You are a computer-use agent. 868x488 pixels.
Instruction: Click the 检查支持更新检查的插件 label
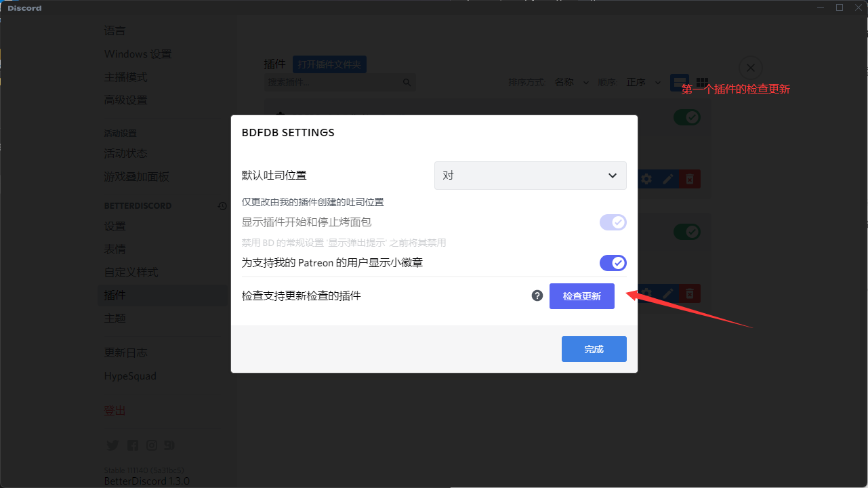click(302, 296)
